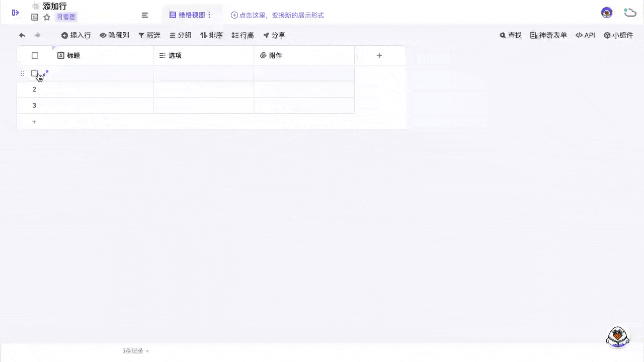Open the 查找 search tool
Screen dimensions: 644x362
click(510, 35)
